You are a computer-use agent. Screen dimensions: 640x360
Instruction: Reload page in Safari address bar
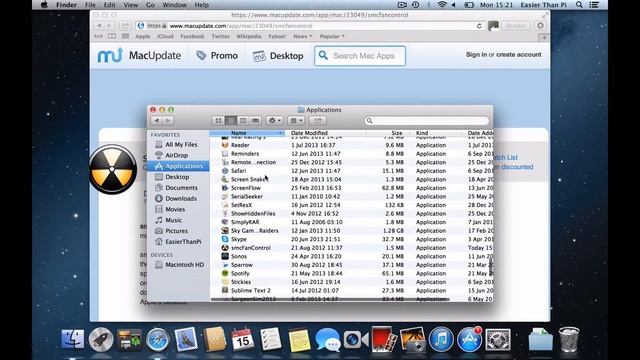pos(479,26)
